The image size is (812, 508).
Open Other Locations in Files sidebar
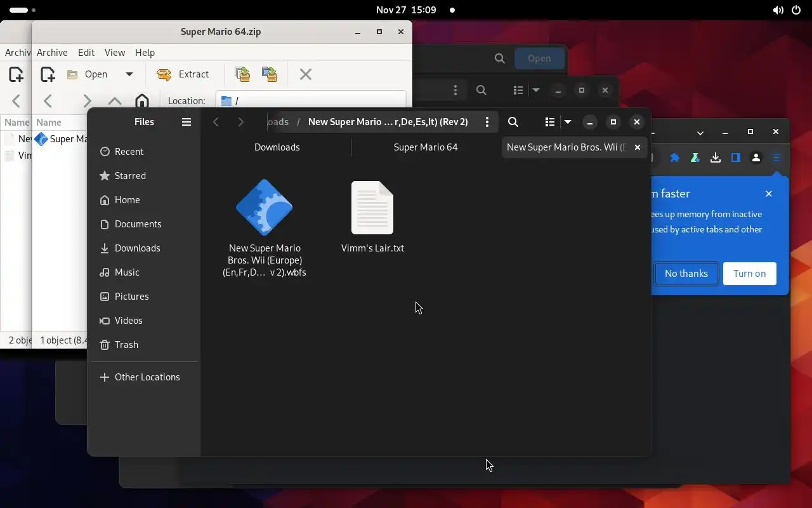click(x=144, y=377)
